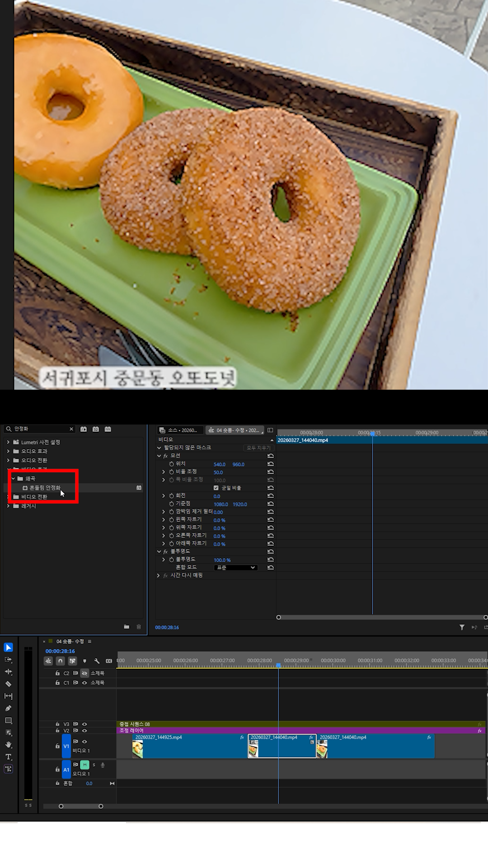Toggle snap in timeline magnet button
This screenshot has height=868, width=488.
pos(61,661)
